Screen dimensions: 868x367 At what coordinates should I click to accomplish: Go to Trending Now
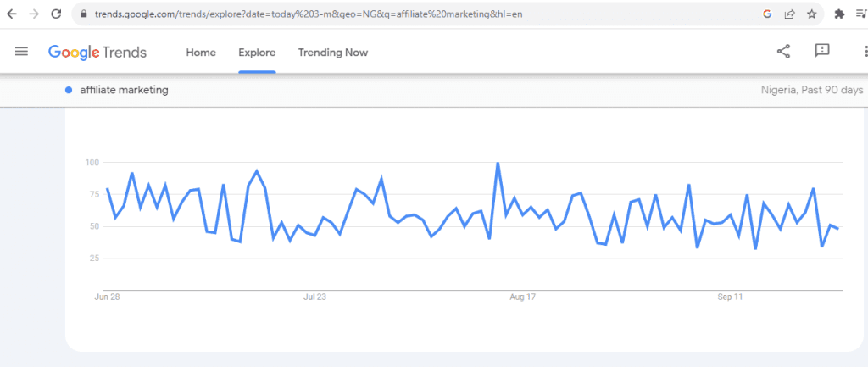[x=332, y=53]
